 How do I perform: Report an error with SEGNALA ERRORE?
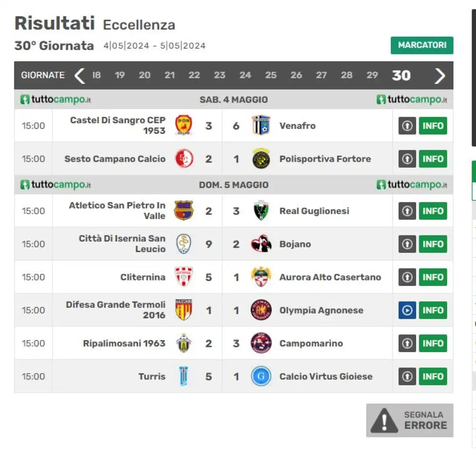pyautogui.click(x=409, y=420)
